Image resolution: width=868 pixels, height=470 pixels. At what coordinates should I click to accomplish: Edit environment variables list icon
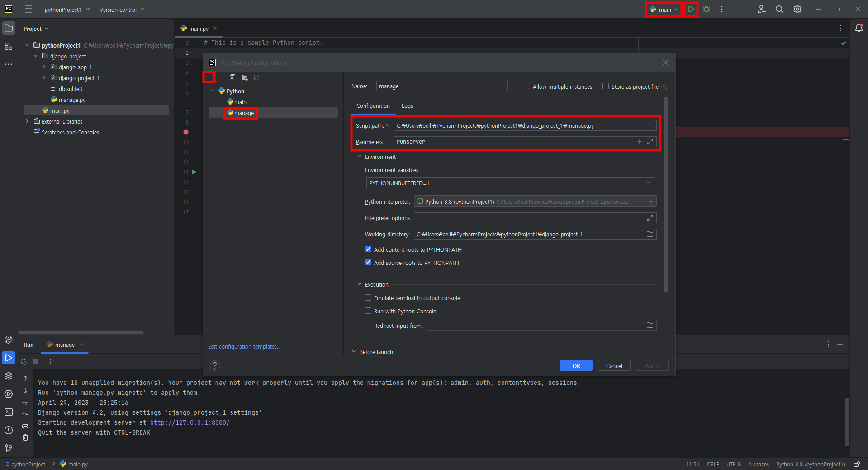click(649, 183)
